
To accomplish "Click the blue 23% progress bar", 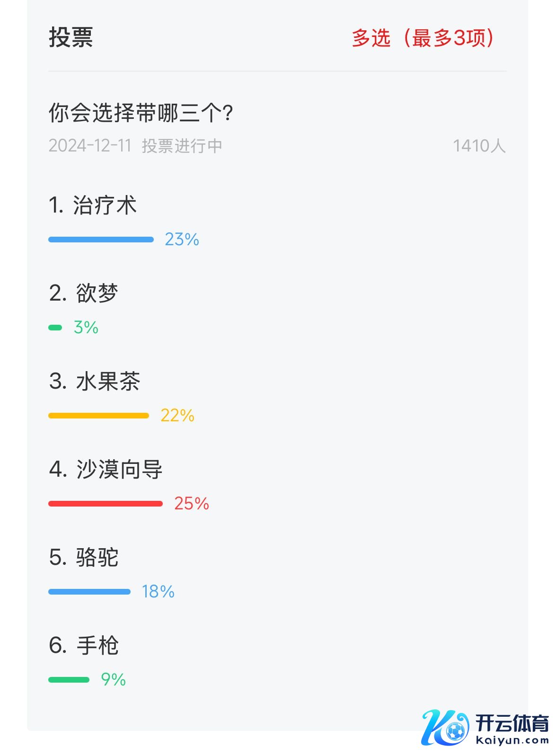I will pos(101,240).
